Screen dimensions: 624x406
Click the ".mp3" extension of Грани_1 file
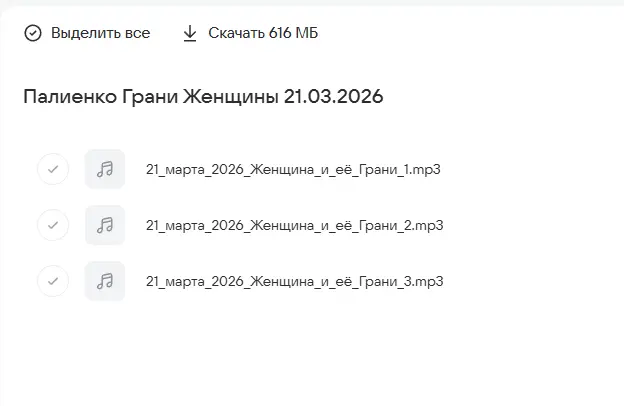(427, 170)
